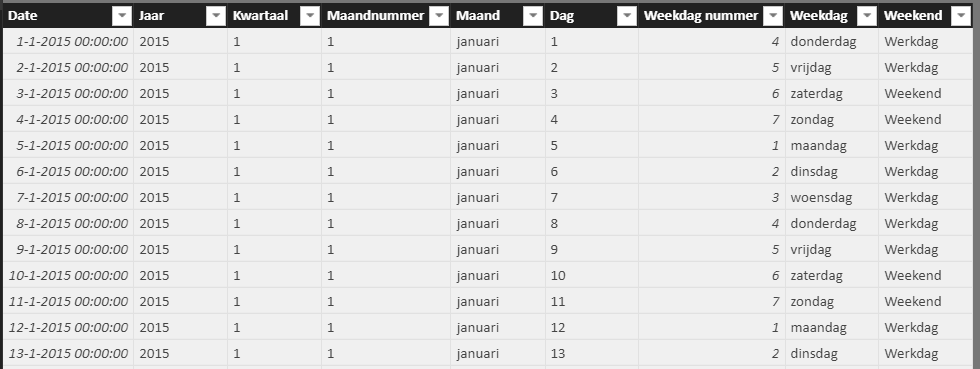Expand the Weekdag nummer filter arrow
The height and width of the screenshot is (369, 980).
(773, 16)
